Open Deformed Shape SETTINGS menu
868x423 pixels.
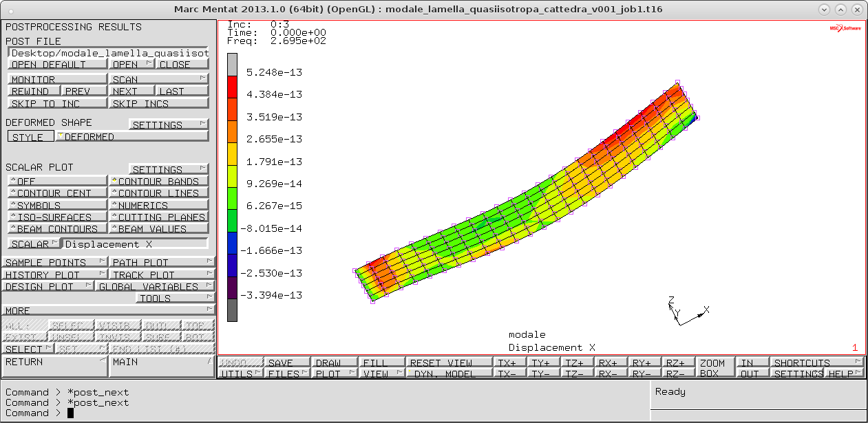(x=169, y=124)
